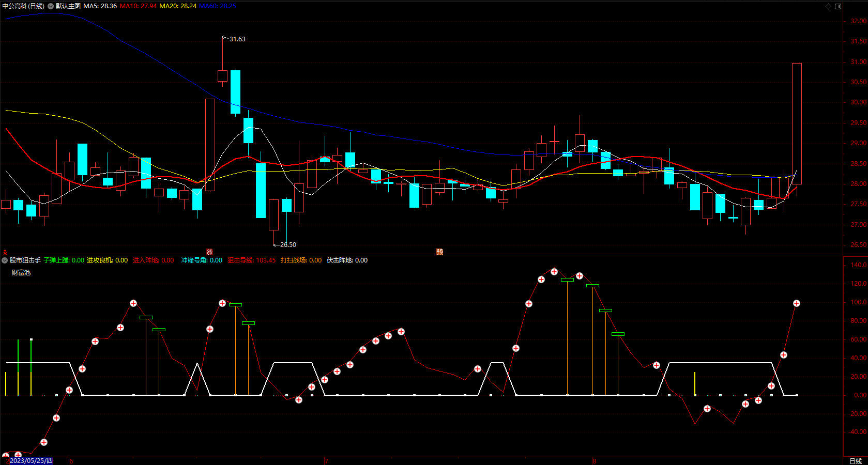Click the 伏击阵地: 0.00 readout
The height and width of the screenshot is (465, 868).
coord(347,260)
